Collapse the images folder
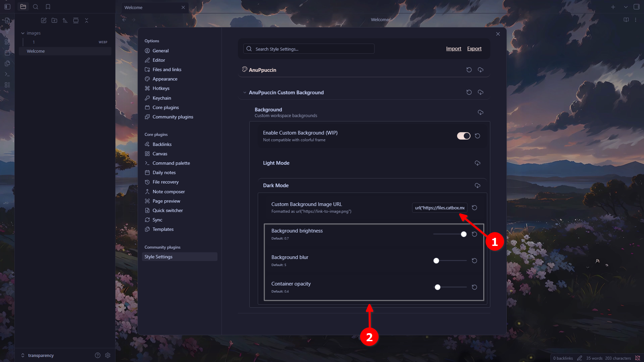Screen dimensions: 644x362 pos(23,33)
